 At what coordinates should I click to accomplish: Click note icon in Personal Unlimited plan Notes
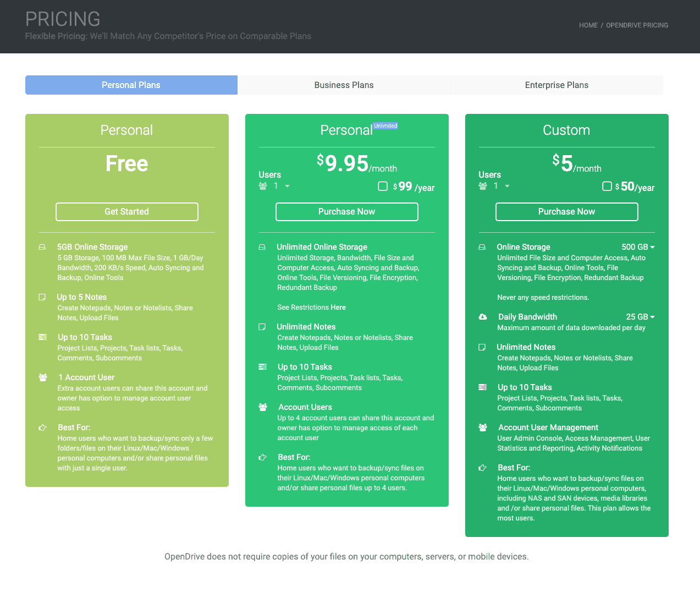point(262,327)
